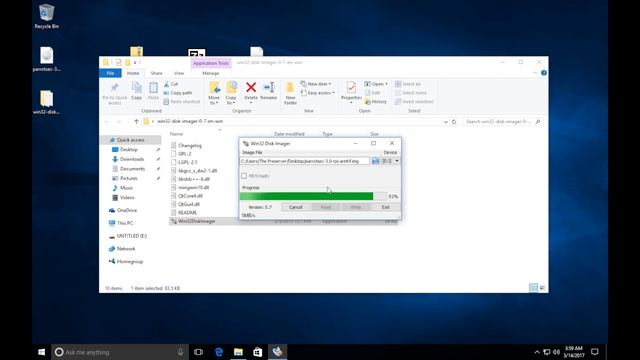The image size is (640, 360).
Task: Switch to the Share ribbon tab
Action: click(x=156, y=73)
